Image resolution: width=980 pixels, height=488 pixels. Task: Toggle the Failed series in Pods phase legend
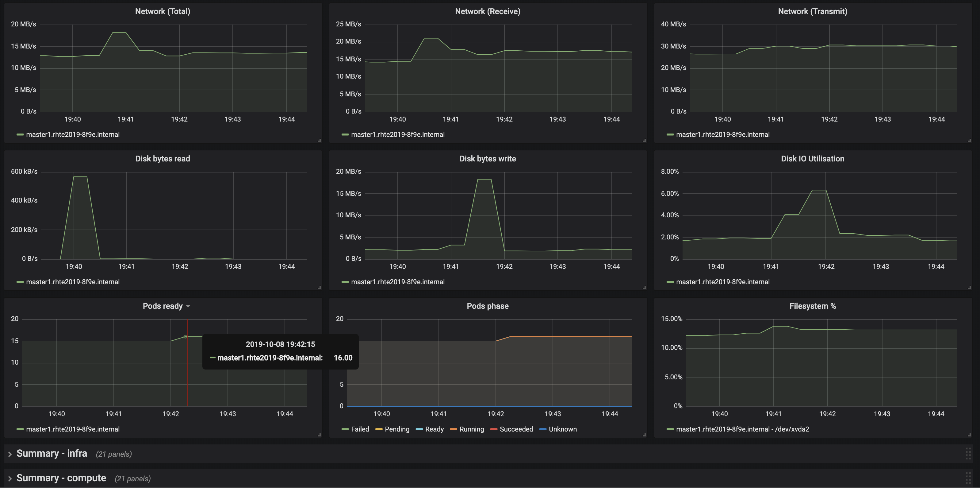pos(359,429)
